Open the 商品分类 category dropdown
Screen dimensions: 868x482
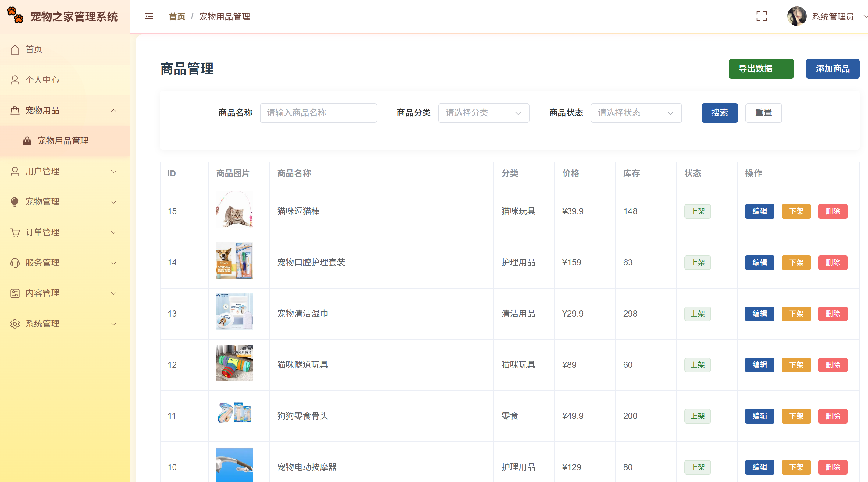(x=484, y=113)
